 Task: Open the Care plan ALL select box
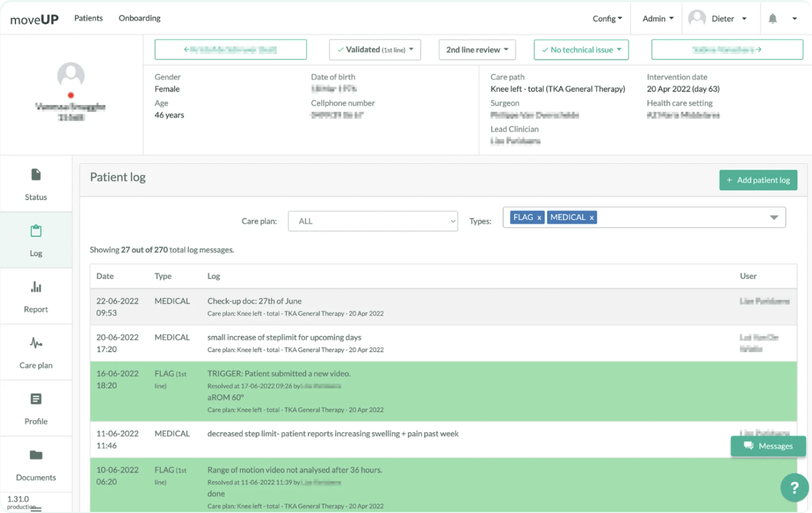[x=373, y=221]
